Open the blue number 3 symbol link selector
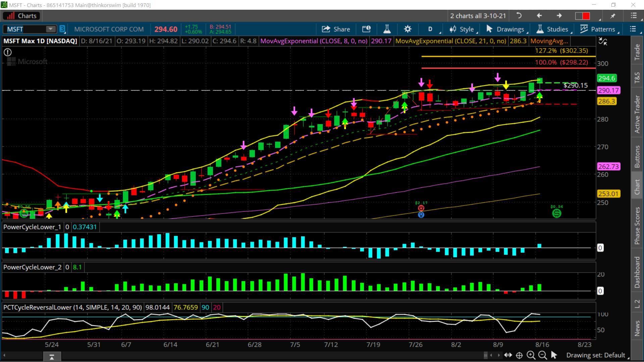 point(62,29)
